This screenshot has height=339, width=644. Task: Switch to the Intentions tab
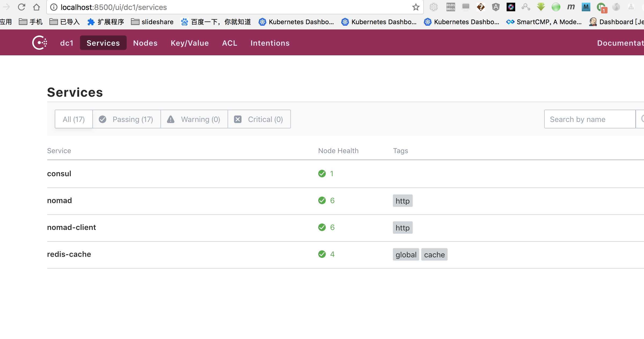[x=270, y=43]
